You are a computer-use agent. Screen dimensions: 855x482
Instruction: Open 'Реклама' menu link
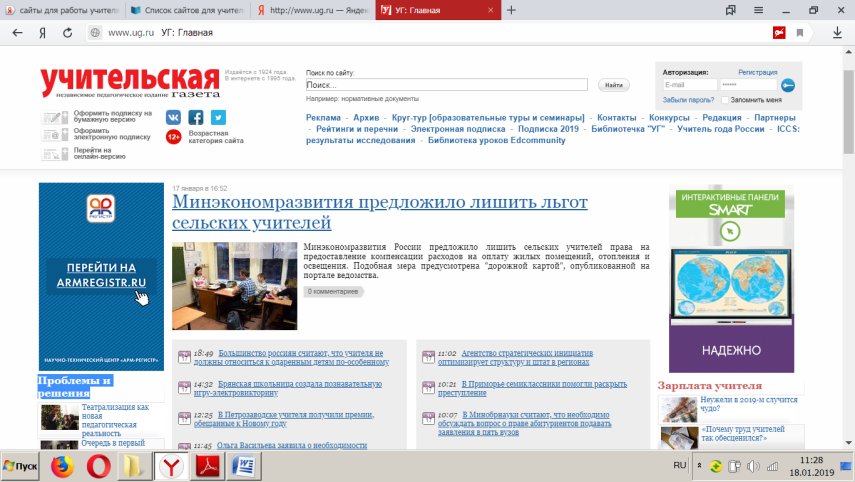(x=323, y=118)
